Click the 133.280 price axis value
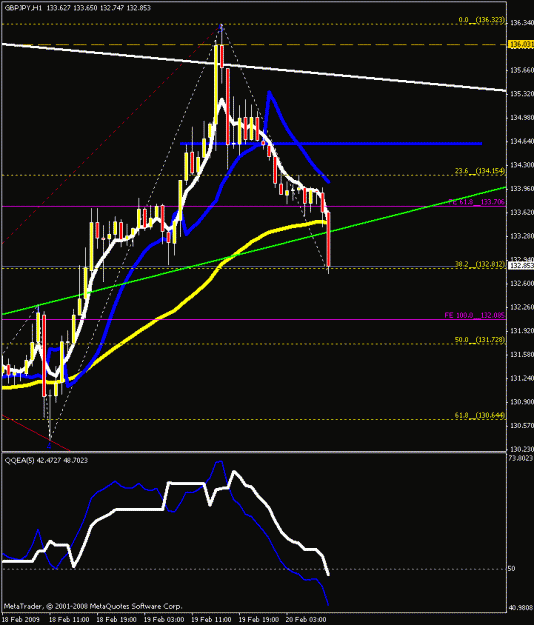Image resolution: width=534 pixels, height=625 pixels. [x=521, y=236]
